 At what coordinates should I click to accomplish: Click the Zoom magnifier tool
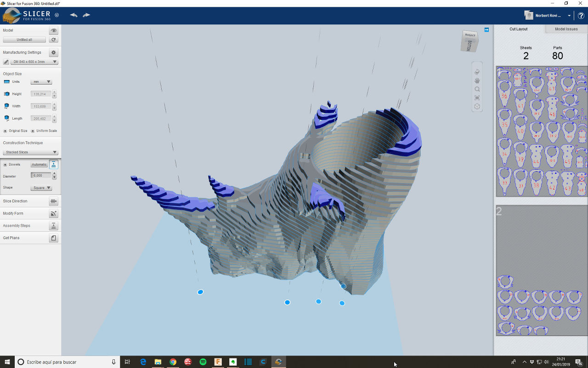pos(477,89)
